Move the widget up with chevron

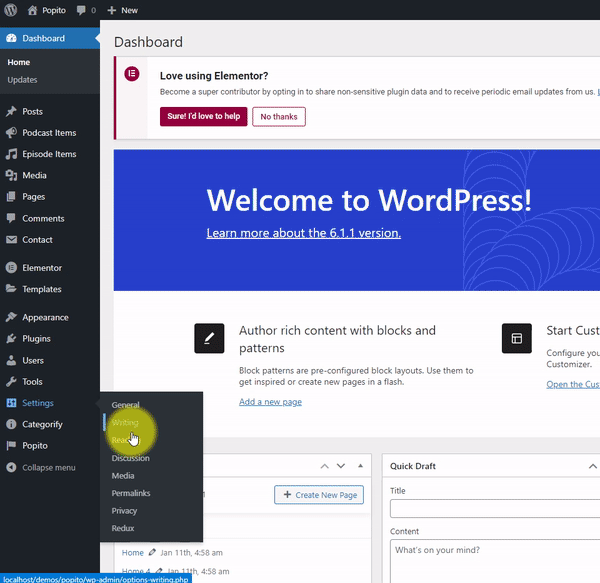coord(324,466)
